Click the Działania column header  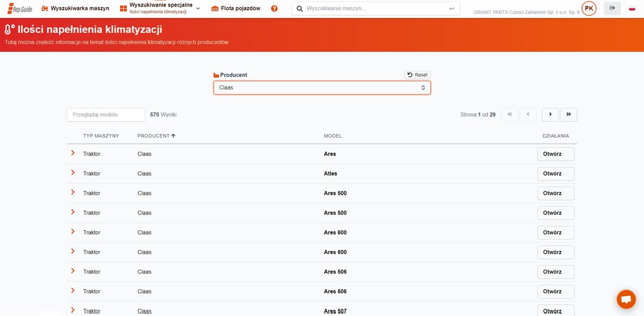tap(556, 136)
